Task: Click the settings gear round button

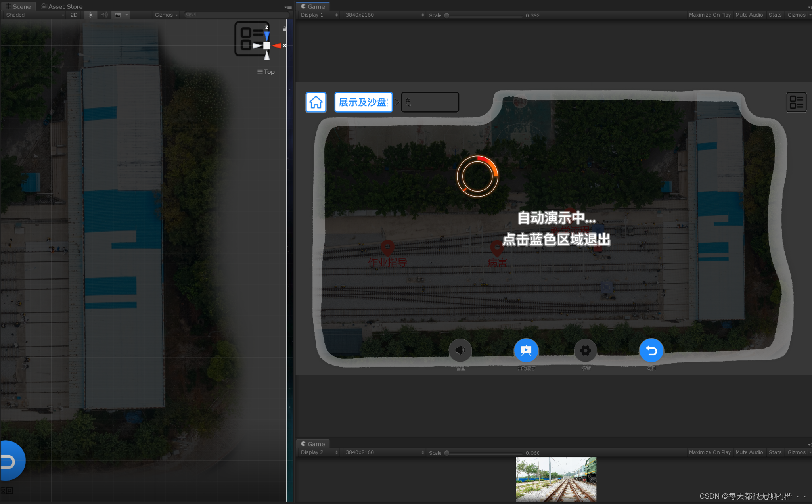Action: click(585, 350)
